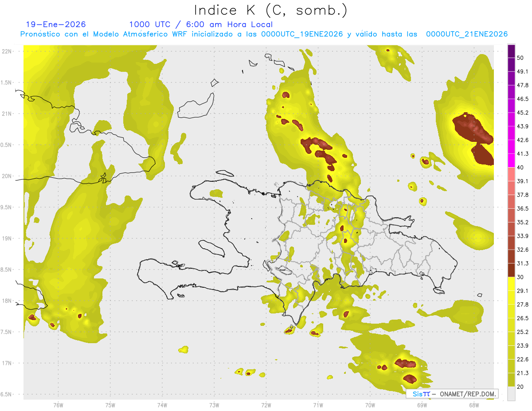Image resolution: width=532 pixels, height=411 pixels.
Task: Click the '42.6' color scale value
Action: tap(523, 140)
